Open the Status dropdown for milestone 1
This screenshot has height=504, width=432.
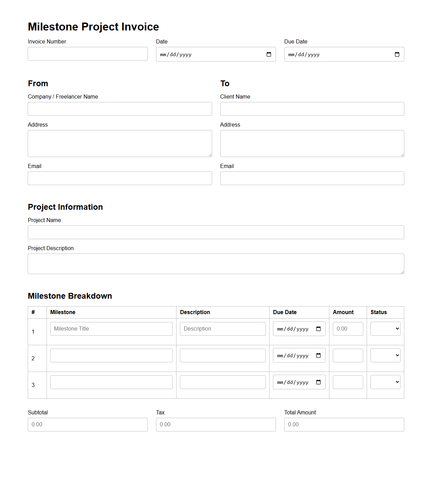[385, 328]
